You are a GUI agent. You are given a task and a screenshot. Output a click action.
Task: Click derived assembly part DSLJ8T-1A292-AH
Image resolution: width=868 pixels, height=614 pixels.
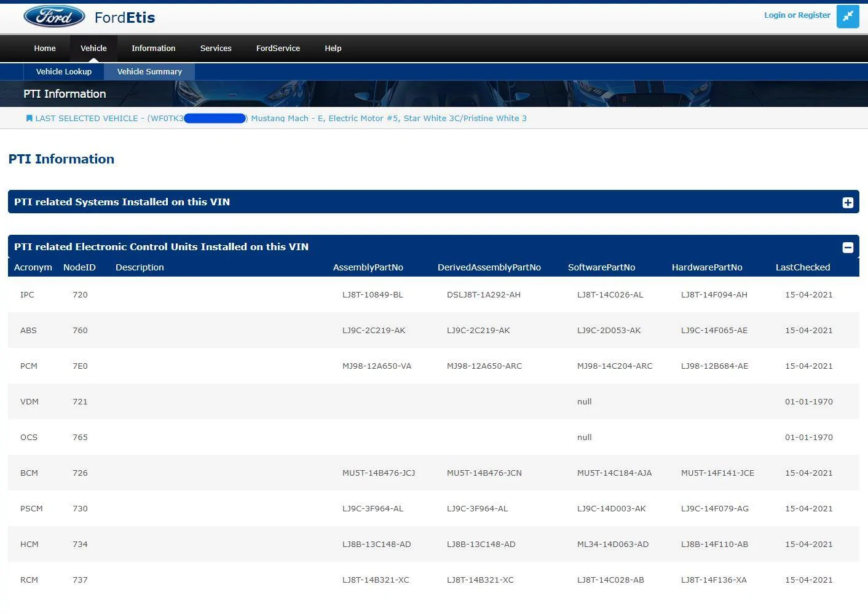tap(484, 294)
